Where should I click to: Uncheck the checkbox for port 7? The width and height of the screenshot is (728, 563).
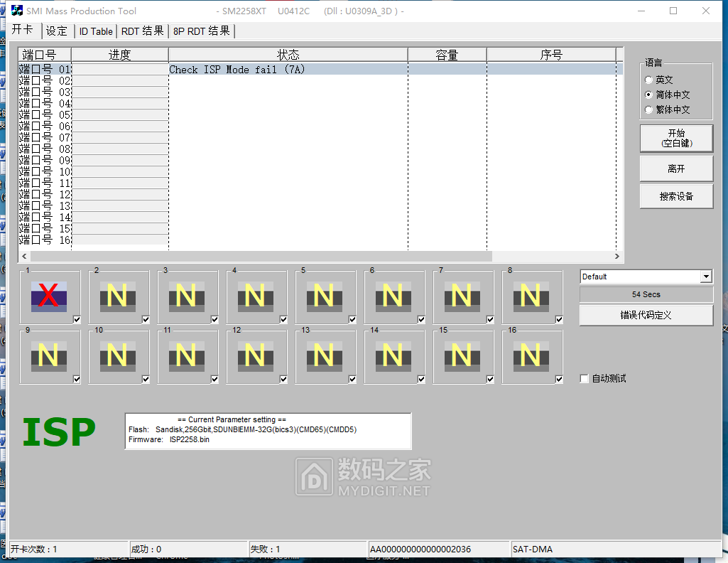[x=490, y=320]
